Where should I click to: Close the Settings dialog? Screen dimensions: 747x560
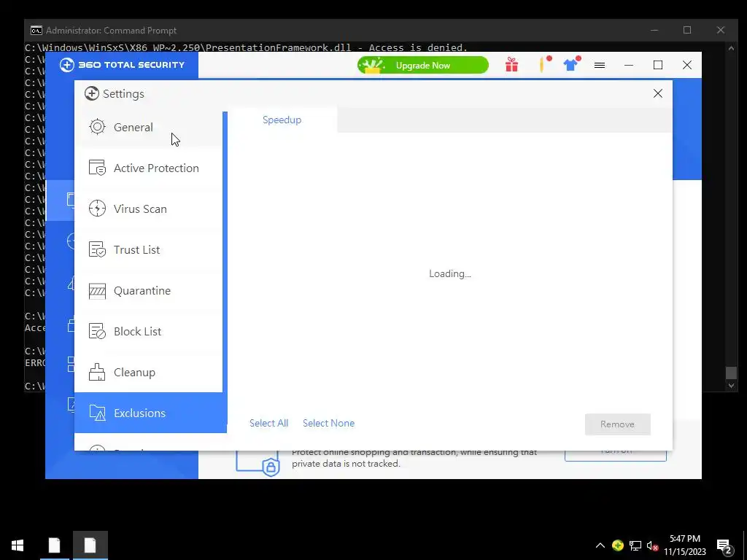click(658, 93)
